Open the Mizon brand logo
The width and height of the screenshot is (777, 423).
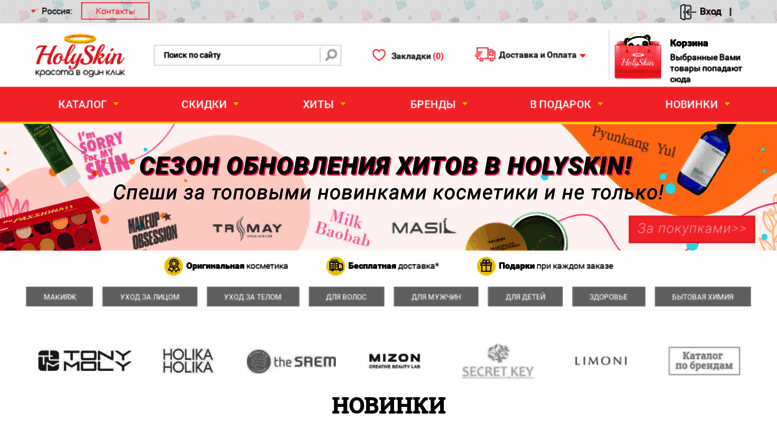pyautogui.click(x=394, y=361)
